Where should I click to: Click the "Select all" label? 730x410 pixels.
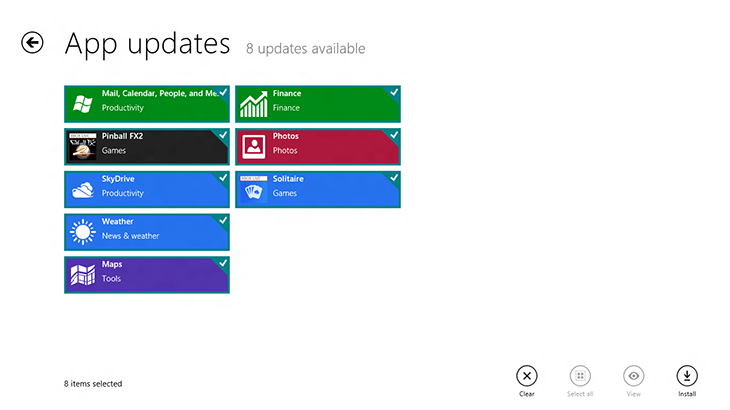click(580, 394)
